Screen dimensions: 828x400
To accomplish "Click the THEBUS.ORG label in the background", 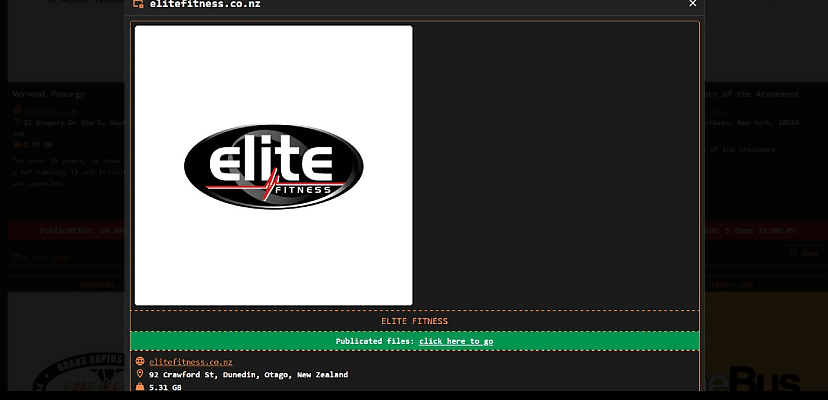I will [730, 284].
